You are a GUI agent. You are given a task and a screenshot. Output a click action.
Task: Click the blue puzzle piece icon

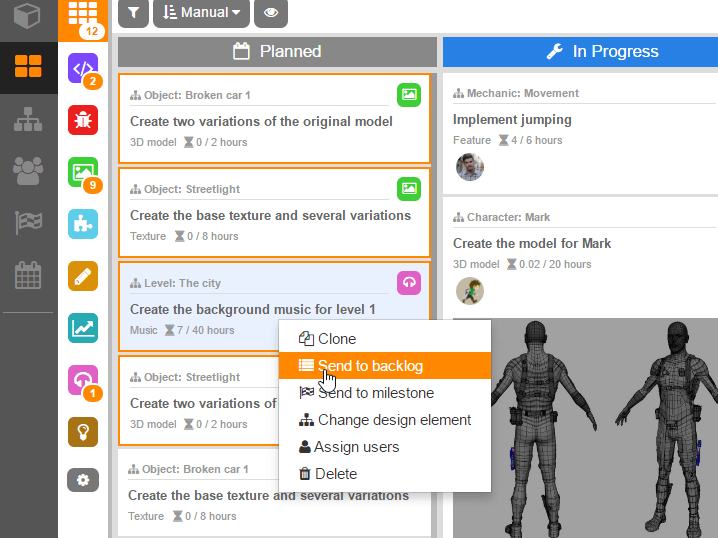(x=82, y=224)
